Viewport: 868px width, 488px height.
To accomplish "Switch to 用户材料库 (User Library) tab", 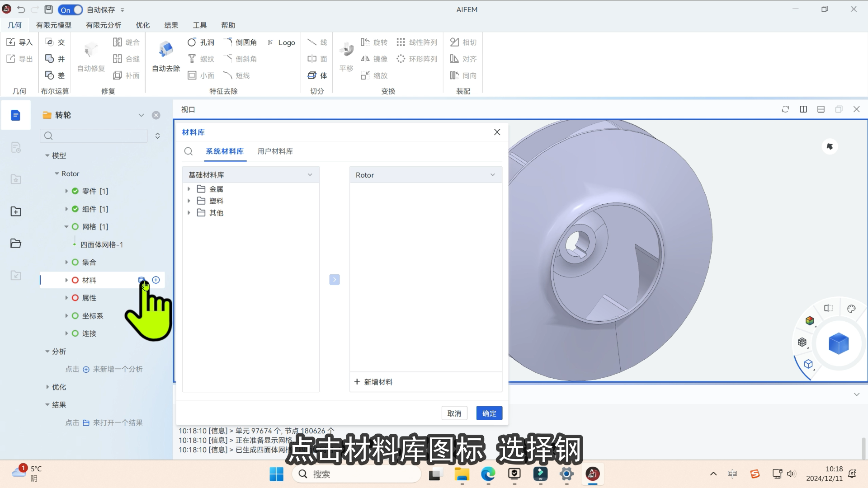I will (275, 151).
